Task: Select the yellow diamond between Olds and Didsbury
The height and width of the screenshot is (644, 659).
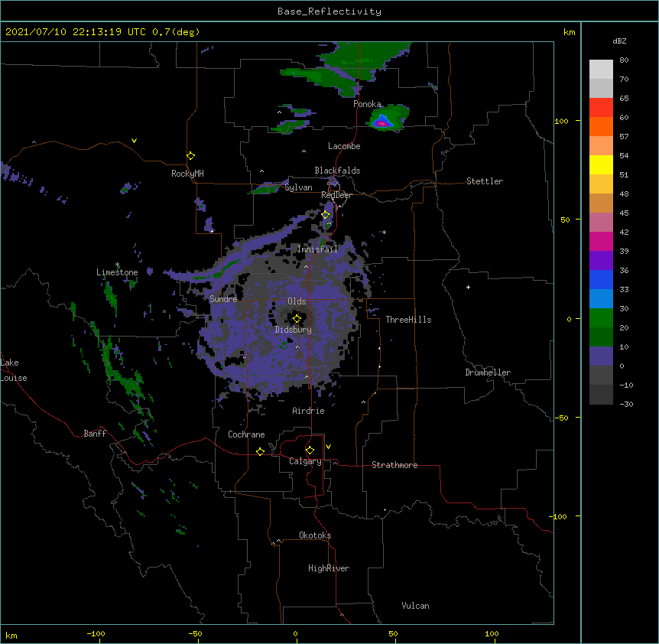Action: pos(297,319)
